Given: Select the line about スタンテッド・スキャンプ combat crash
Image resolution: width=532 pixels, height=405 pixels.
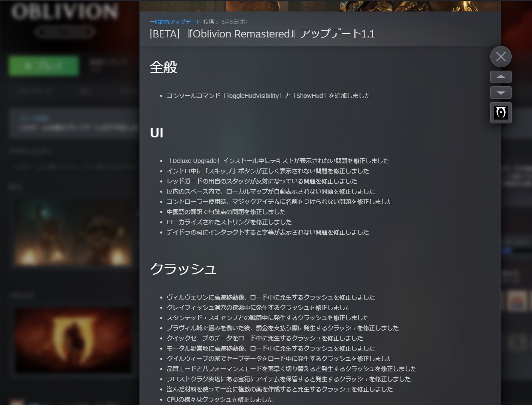Looking at the screenshot, I should 268,318.
